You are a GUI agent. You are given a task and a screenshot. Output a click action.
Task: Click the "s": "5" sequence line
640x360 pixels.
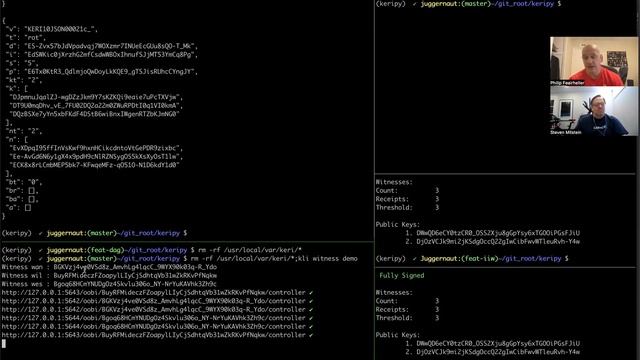click(22, 63)
